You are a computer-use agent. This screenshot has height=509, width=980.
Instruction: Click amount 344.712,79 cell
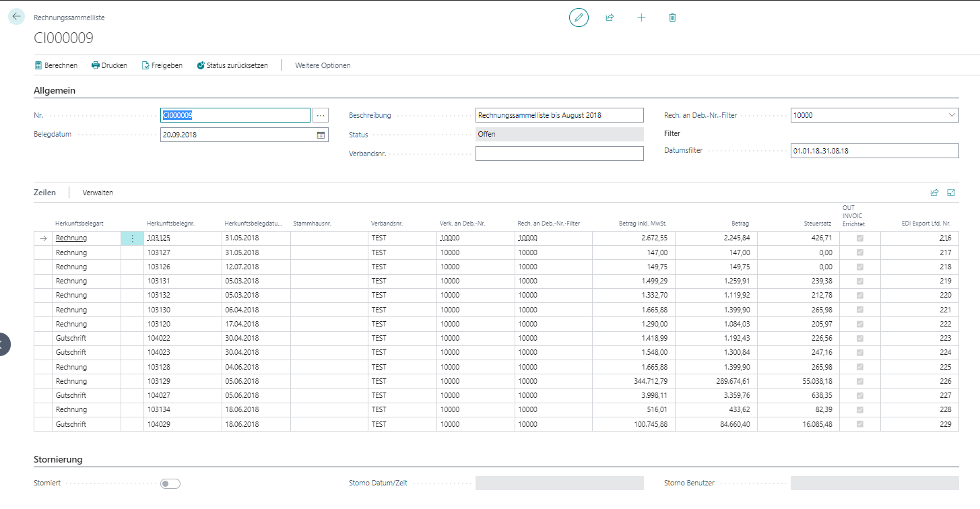coord(633,381)
